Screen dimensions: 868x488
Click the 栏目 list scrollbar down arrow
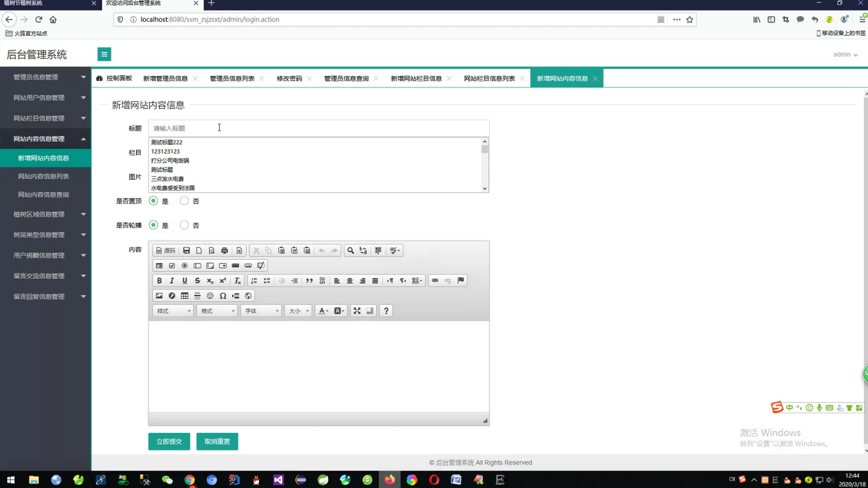[x=484, y=189]
